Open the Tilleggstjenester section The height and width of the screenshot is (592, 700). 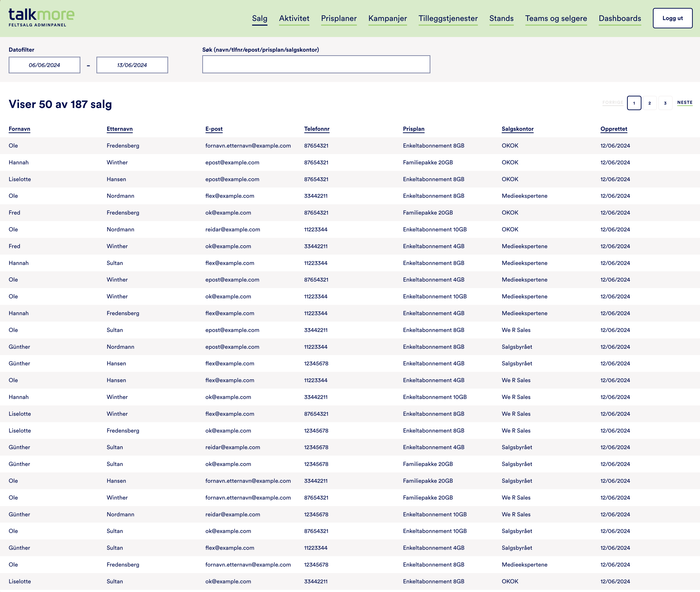coord(448,19)
